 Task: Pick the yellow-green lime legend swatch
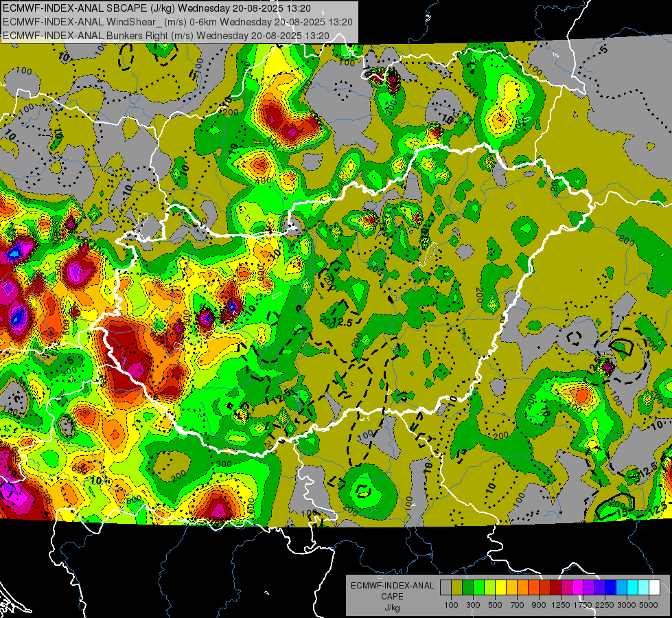(490, 588)
